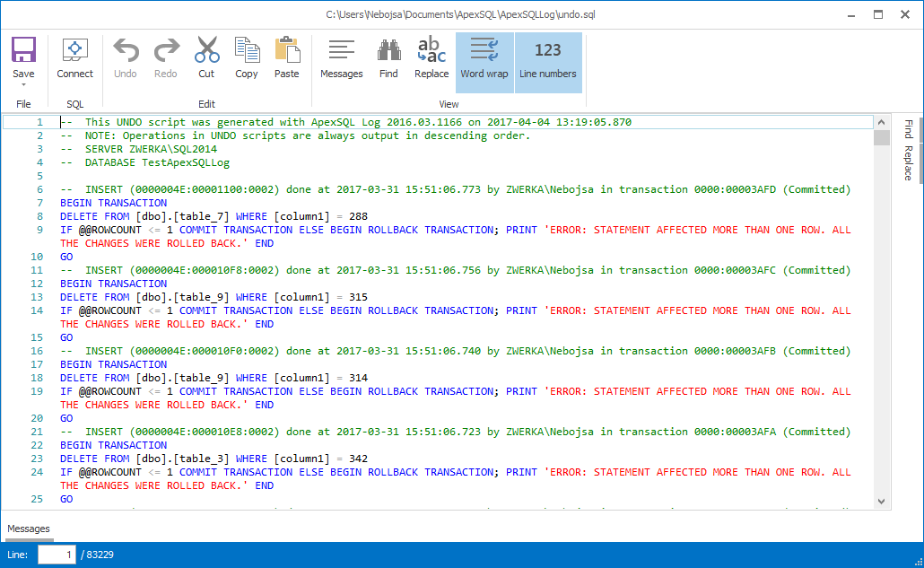This screenshot has width=924, height=568.
Task: Toggle Word wrap off
Action: point(484,62)
